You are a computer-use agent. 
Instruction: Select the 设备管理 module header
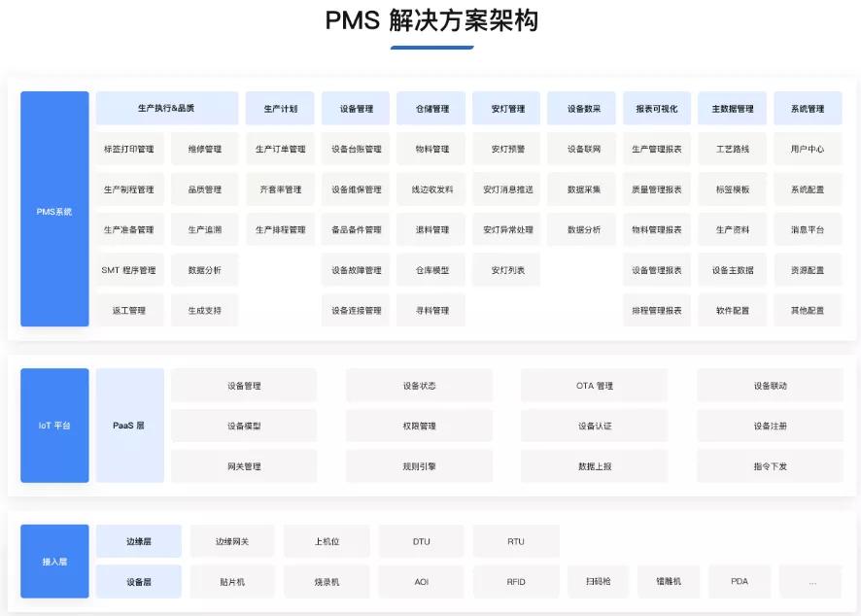pos(356,108)
